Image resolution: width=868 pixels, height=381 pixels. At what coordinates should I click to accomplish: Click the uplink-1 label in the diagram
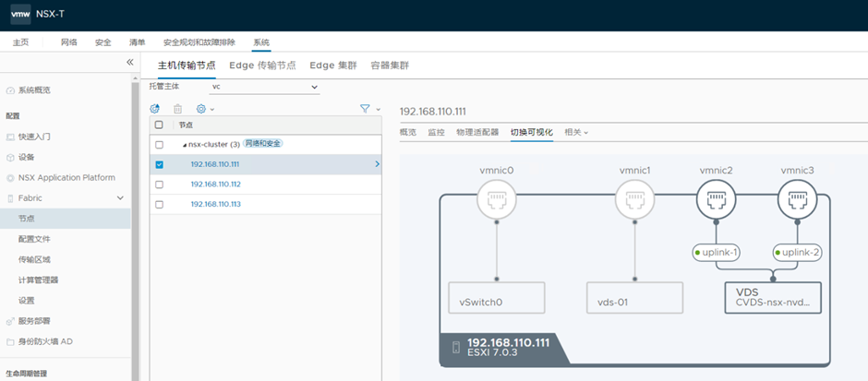[717, 253]
